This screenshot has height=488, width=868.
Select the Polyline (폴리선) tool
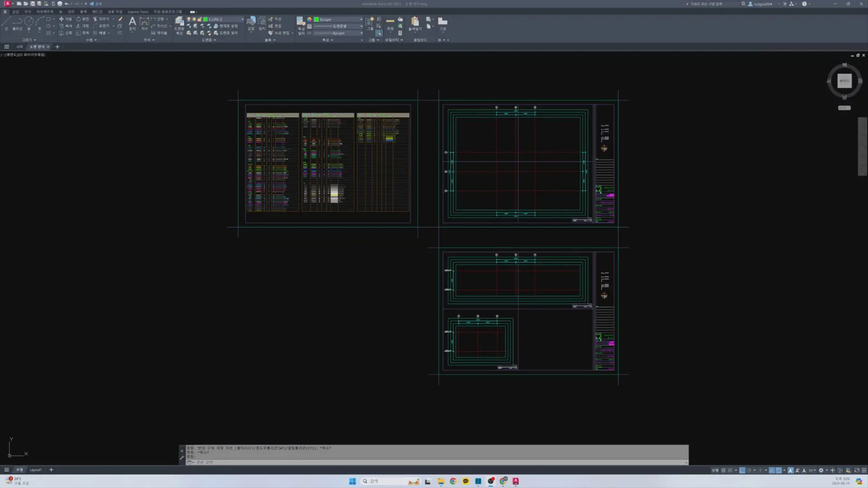17,22
